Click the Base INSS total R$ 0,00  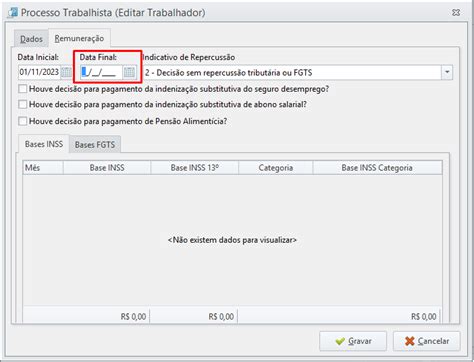[133, 316]
